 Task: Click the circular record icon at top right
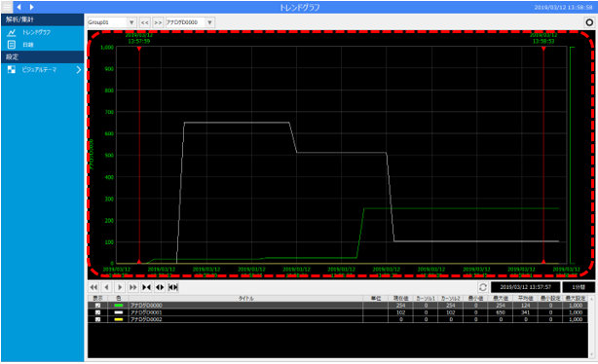pyautogui.click(x=589, y=22)
